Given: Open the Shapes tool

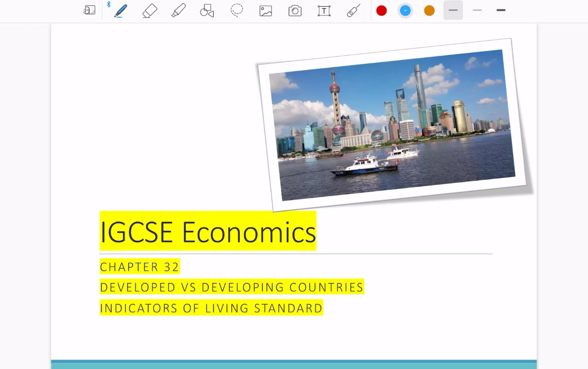Looking at the screenshot, I should tap(207, 11).
